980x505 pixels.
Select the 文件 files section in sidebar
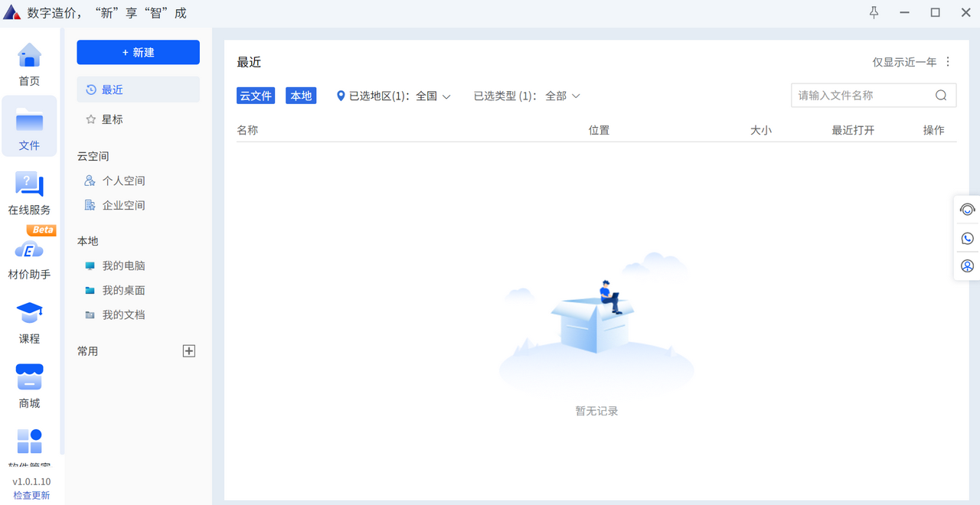tap(29, 126)
